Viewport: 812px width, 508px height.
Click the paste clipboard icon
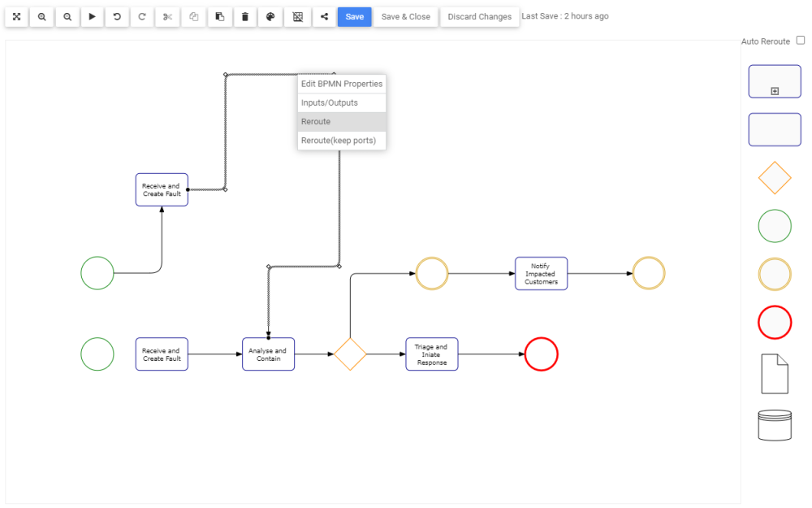pyautogui.click(x=219, y=16)
